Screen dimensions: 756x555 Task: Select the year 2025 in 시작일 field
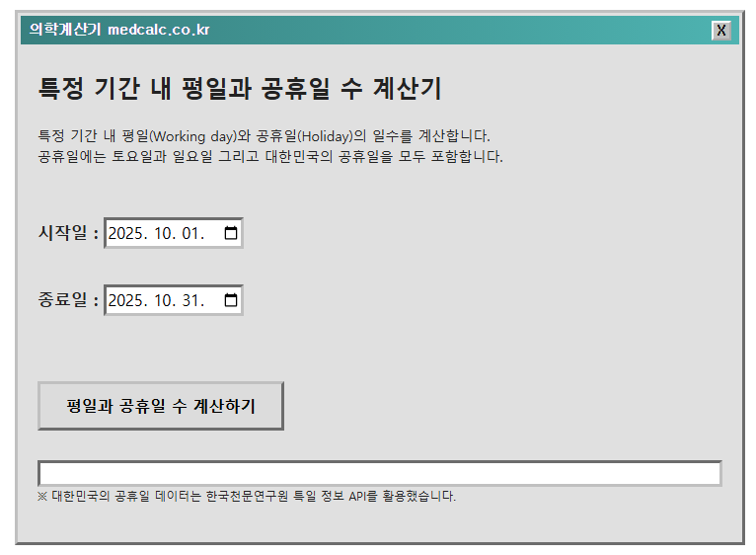coord(124,234)
